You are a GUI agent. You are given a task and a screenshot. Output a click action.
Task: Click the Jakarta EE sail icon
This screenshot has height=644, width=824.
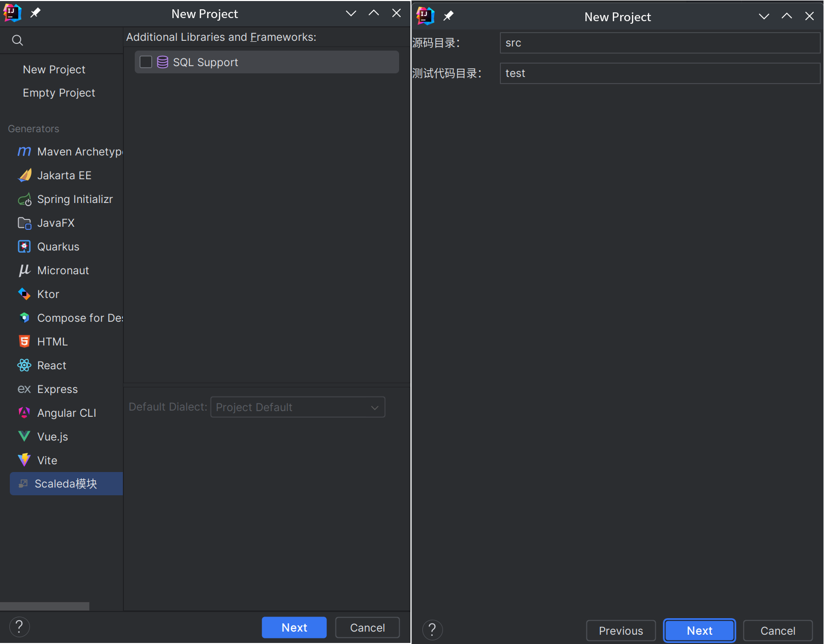click(24, 175)
